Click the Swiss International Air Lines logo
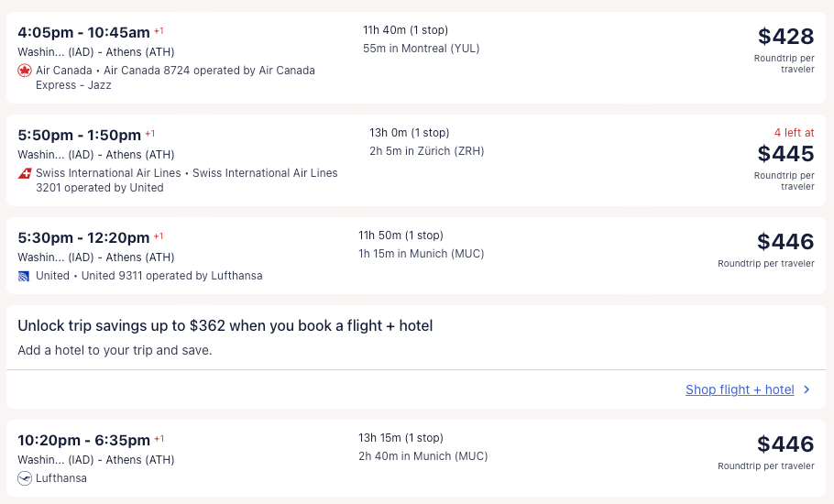Image resolution: width=834 pixels, height=504 pixels. (25, 173)
